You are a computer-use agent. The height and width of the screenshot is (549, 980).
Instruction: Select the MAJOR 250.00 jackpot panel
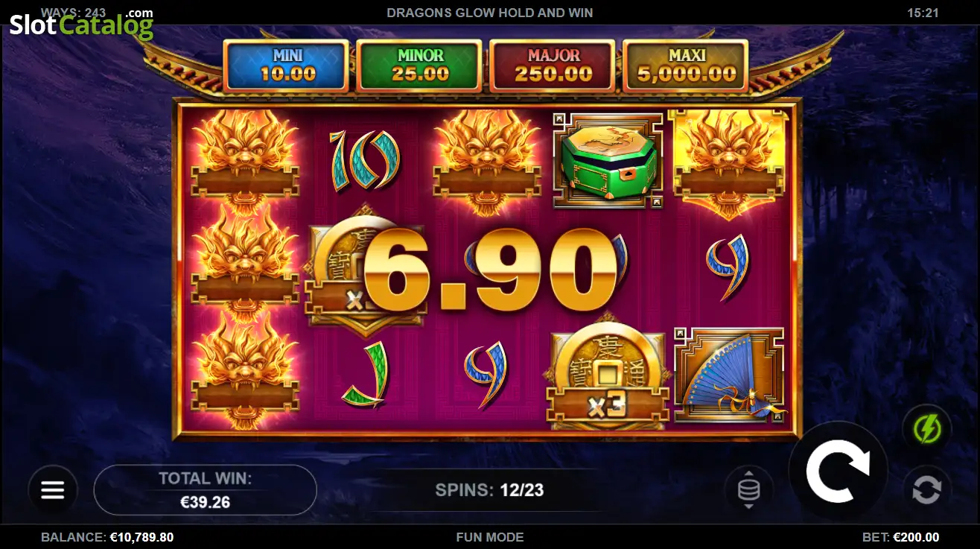coord(553,66)
